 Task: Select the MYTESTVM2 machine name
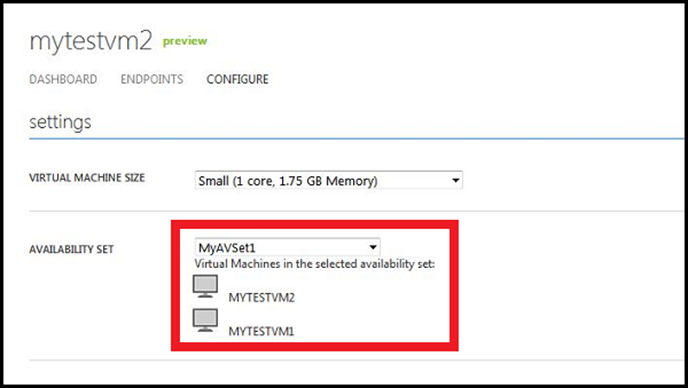pos(262,298)
